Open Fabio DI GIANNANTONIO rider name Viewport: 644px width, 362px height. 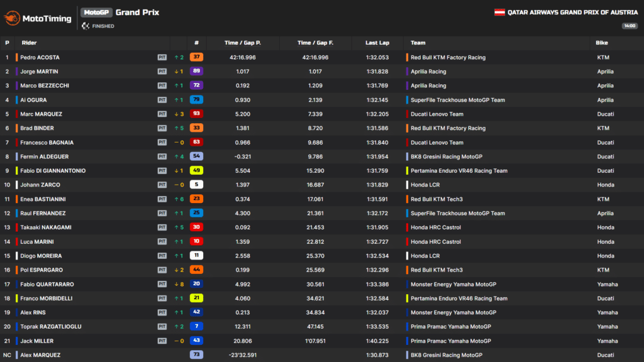point(53,171)
